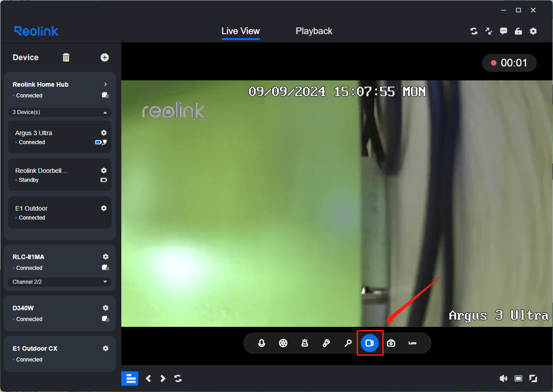The image size is (553, 392).
Task: Open RLC-81MA settings gear
Action: click(x=106, y=257)
